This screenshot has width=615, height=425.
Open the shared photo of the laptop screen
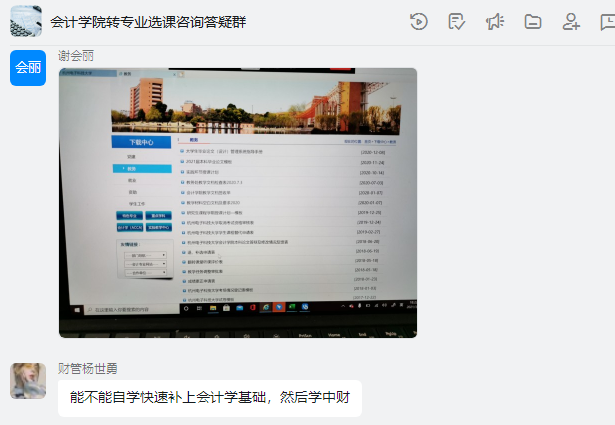pos(237,202)
